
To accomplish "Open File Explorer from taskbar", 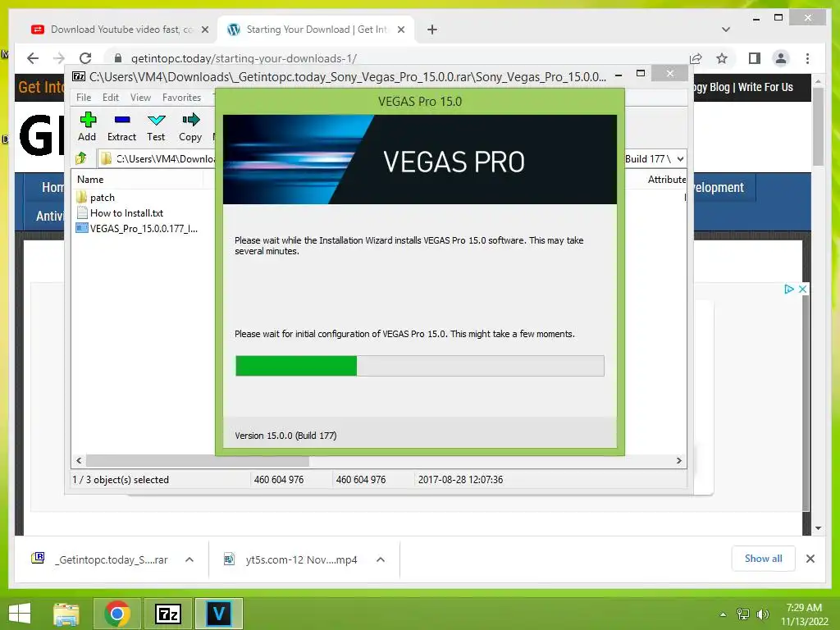I will (66, 614).
